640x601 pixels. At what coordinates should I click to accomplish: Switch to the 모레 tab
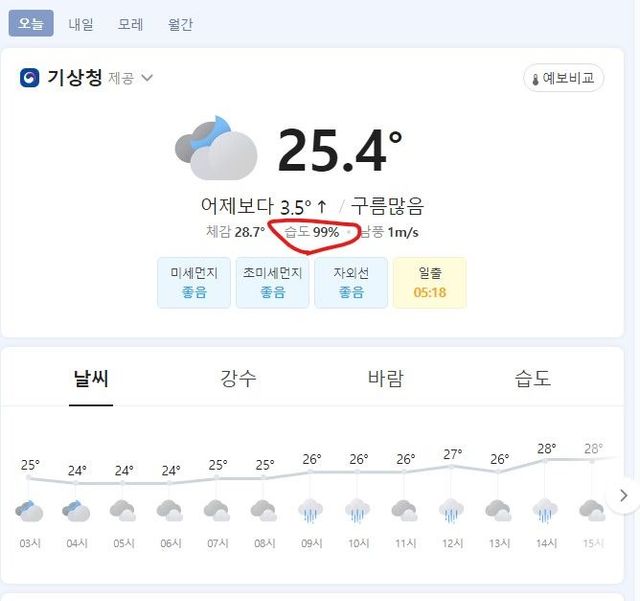130,23
